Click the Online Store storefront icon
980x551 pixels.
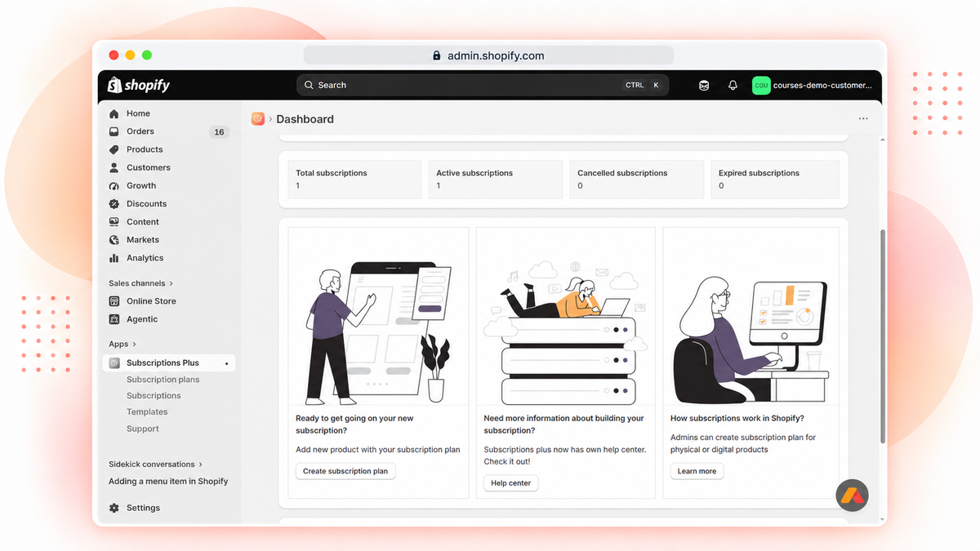(114, 301)
